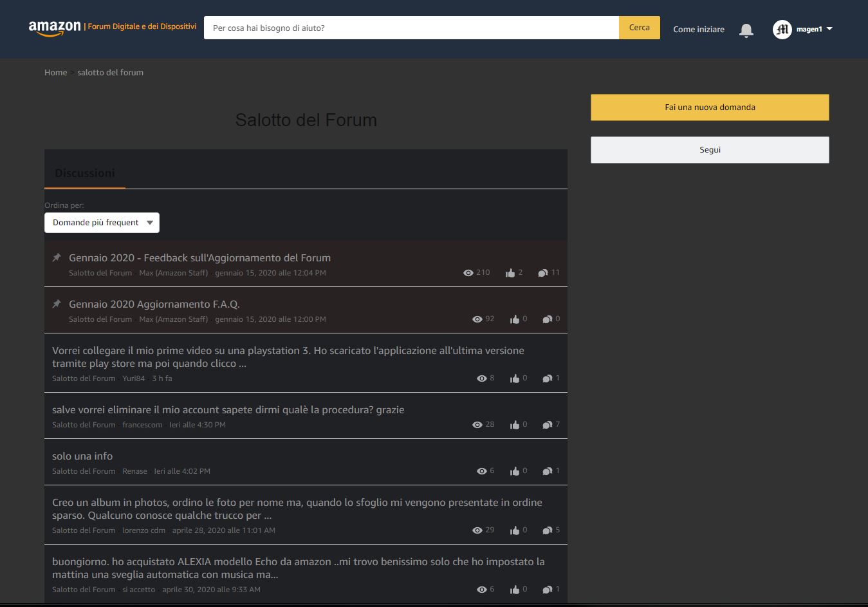This screenshot has width=868, height=607.
Task: Click the pin icon on the Feedback thread
Action: (x=56, y=257)
